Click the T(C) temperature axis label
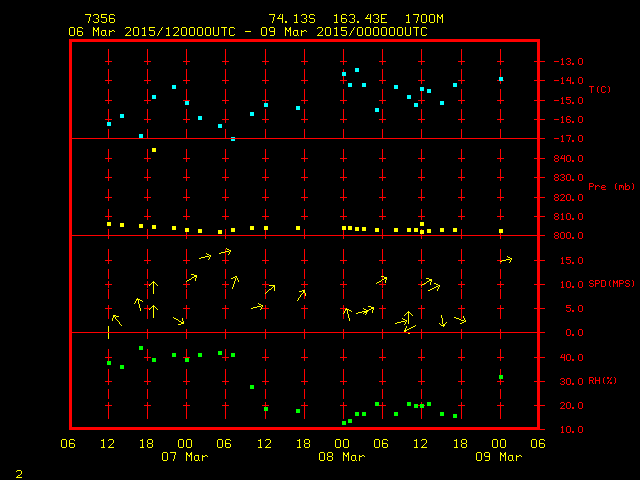 coord(599,90)
